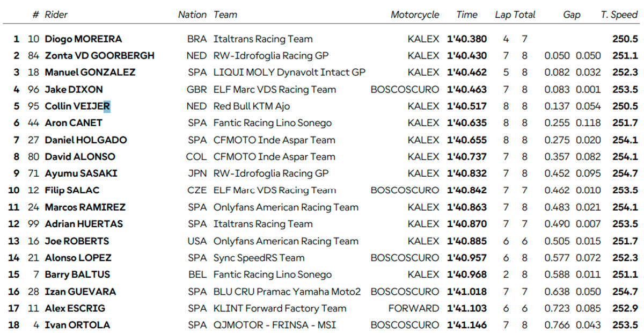Click the Team column header
This screenshot has width=644, height=333.
[225, 15]
